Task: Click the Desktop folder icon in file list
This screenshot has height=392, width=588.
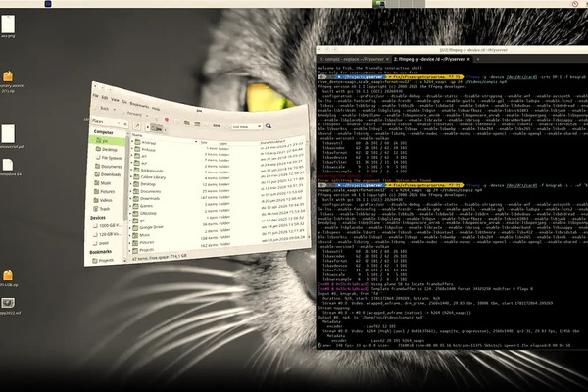Action: click(136, 184)
